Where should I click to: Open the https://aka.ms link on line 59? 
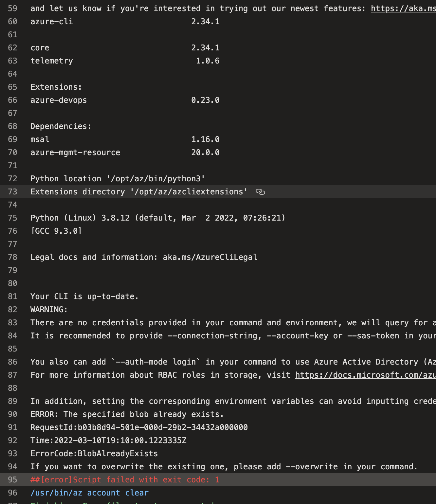[403, 9]
